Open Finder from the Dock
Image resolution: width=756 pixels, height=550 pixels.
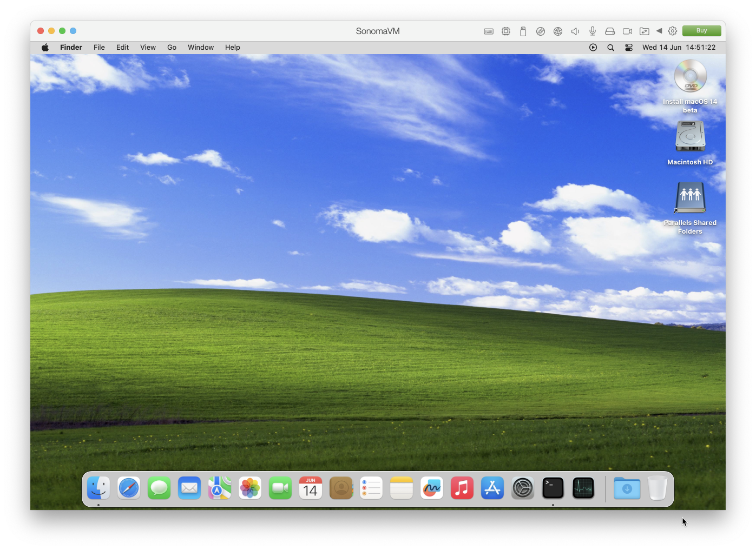coord(98,488)
